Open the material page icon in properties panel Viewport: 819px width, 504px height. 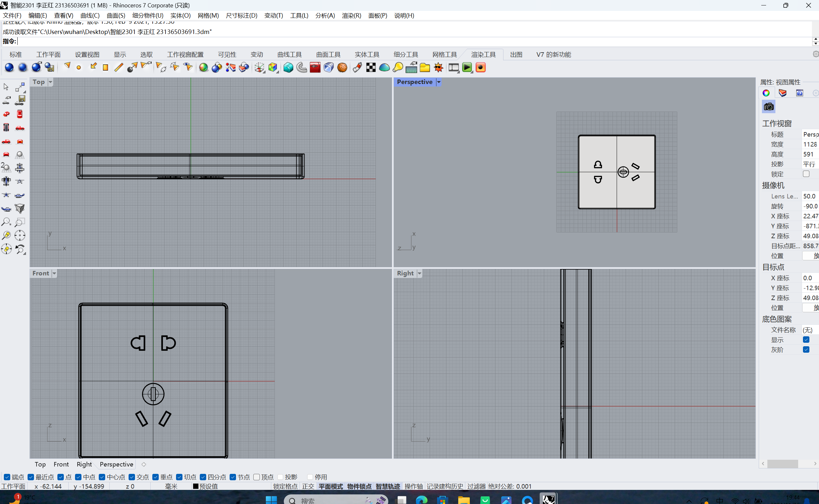783,93
